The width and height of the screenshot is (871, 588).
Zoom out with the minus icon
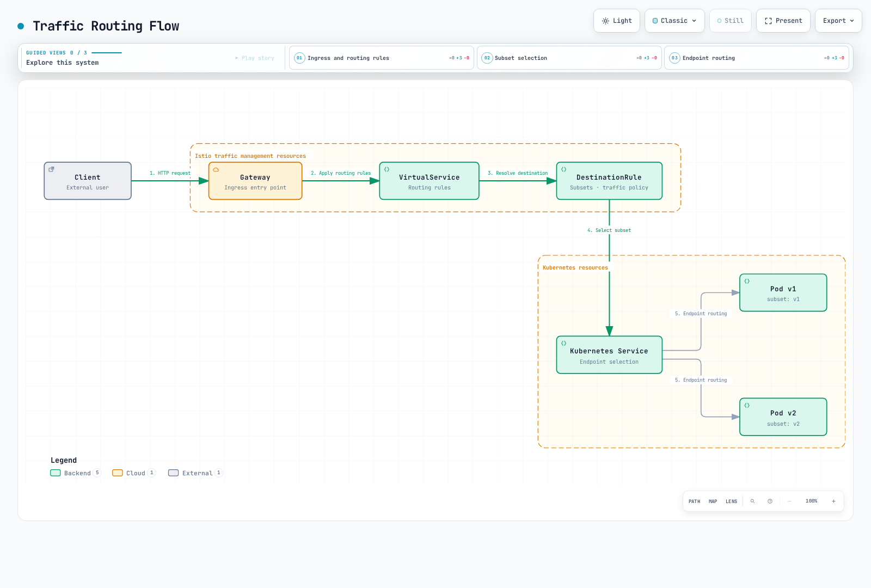[x=790, y=501]
